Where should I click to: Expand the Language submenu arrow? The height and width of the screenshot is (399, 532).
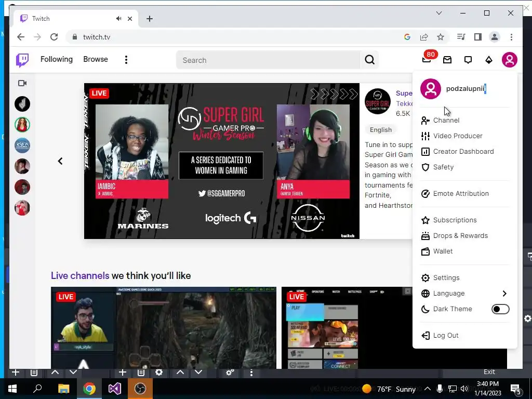(504, 294)
